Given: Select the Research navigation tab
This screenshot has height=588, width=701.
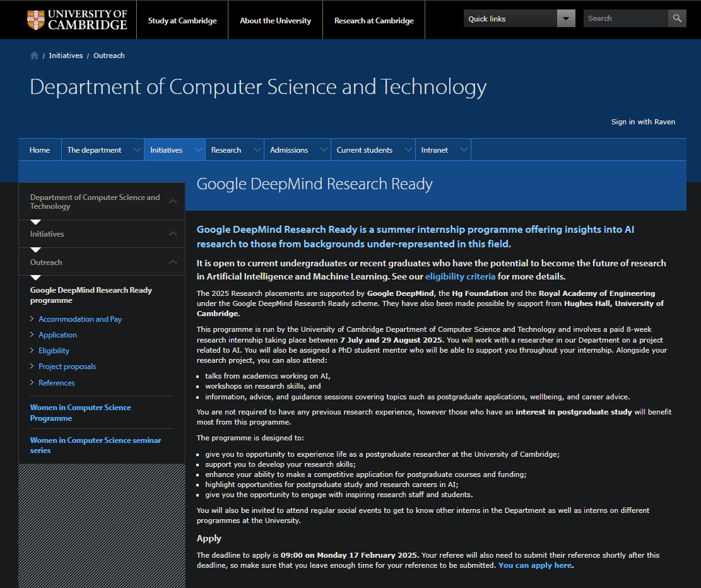Looking at the screenshot, I should [x=227, y=150].
